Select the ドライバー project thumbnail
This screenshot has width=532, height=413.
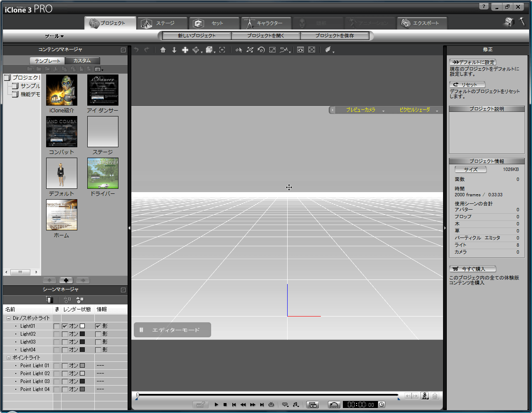[103, 173]
